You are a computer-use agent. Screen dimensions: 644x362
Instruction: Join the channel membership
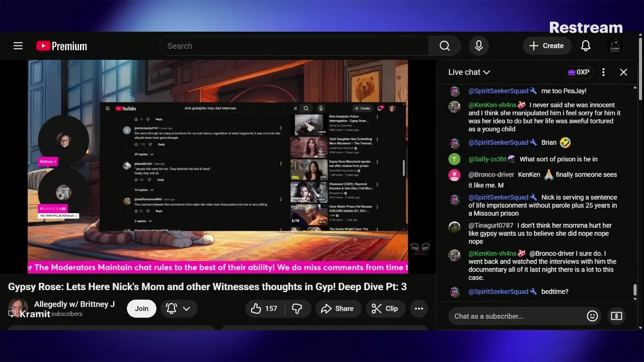click(141, 309)
